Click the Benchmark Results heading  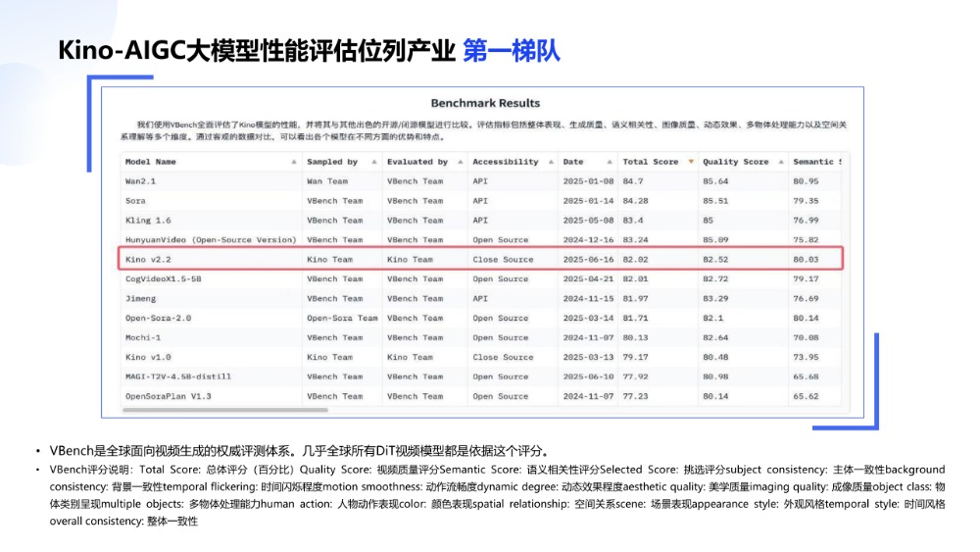tap(485, 103)
